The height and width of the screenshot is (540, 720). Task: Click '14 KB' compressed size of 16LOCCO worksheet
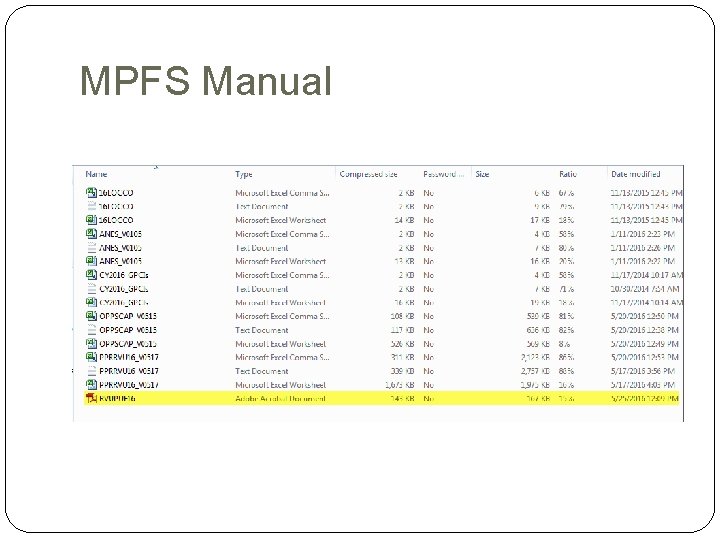tap(404, 220)
